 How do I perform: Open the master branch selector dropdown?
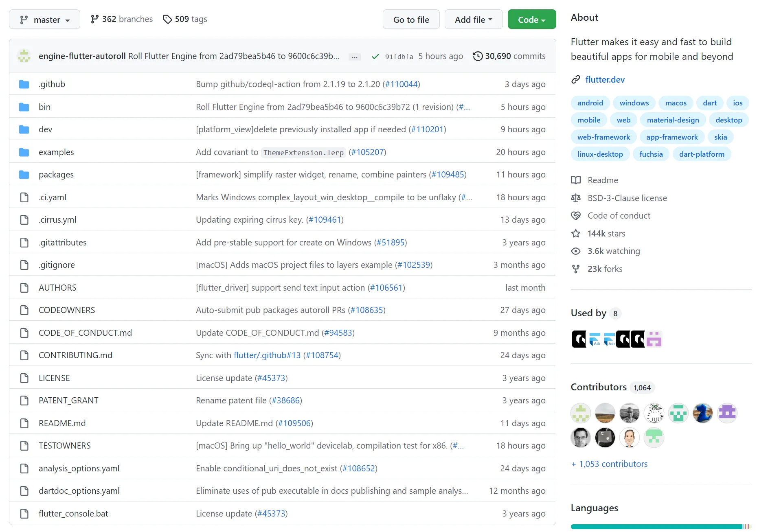44,20
